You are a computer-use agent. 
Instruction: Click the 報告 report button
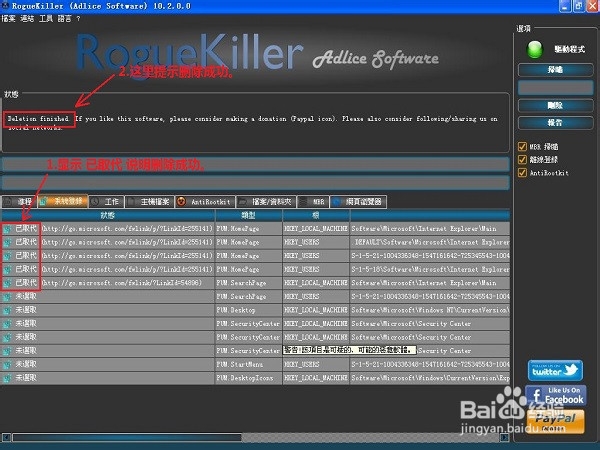pos(555,123)
